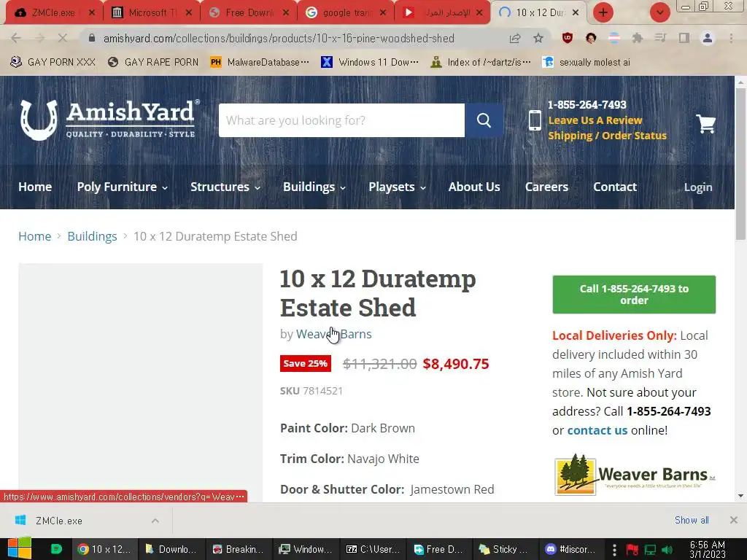
Task: Click the page vertical scrollbar thumb
Action: tap(740, 164)
